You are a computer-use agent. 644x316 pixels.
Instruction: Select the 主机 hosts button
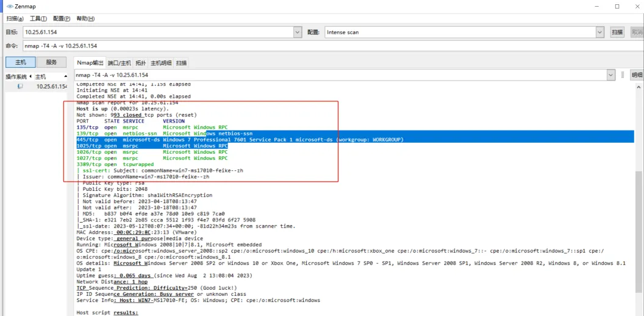[x=21, y=62]
